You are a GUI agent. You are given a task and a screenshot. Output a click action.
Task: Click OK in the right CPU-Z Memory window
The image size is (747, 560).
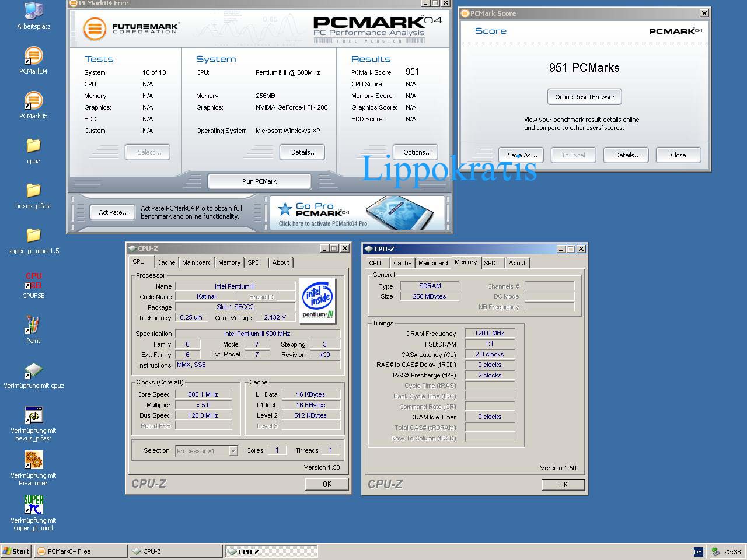(x=563, y=485)
